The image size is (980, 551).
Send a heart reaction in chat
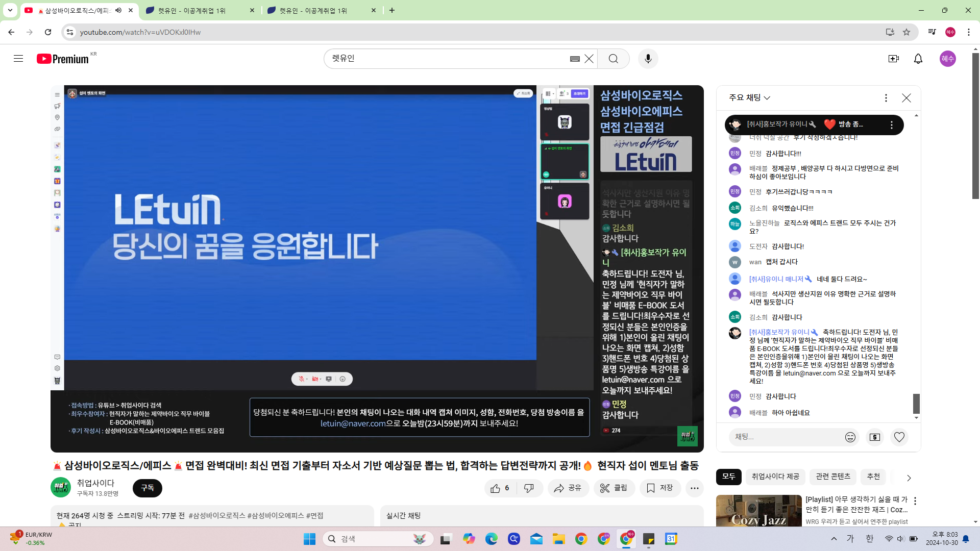point(899,437)
